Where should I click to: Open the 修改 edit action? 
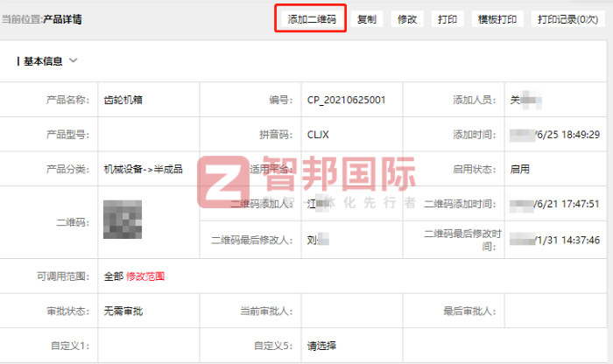pos(407,19)
